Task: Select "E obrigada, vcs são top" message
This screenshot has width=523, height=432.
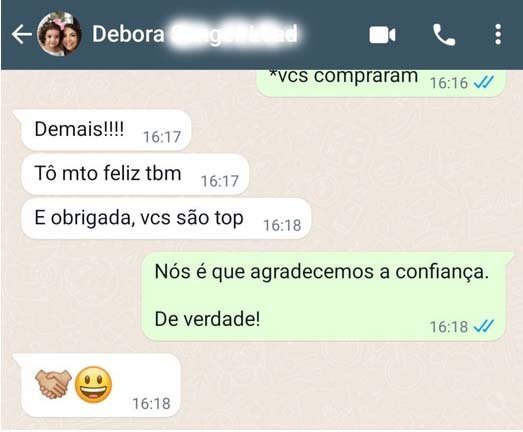Action: [x=166, y=219]
